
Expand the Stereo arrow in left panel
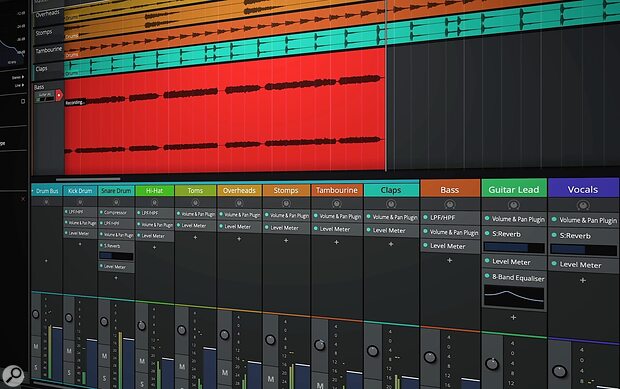(x=23, y=77)
